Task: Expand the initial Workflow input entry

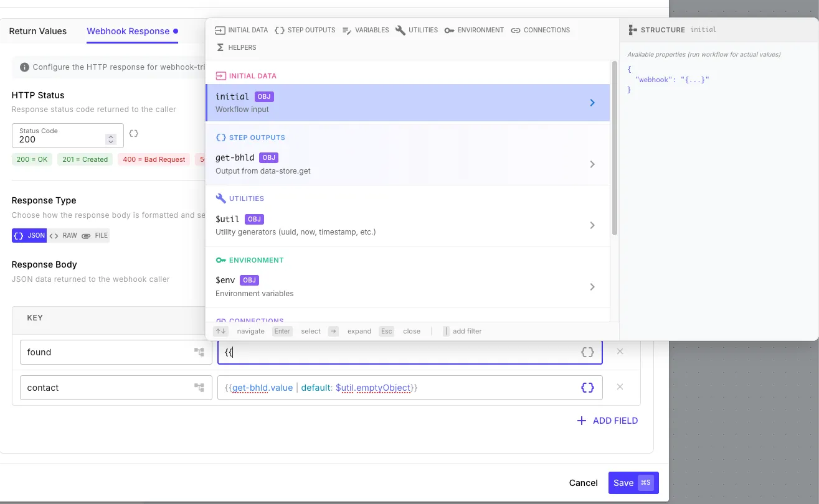Action: [592, 102]
